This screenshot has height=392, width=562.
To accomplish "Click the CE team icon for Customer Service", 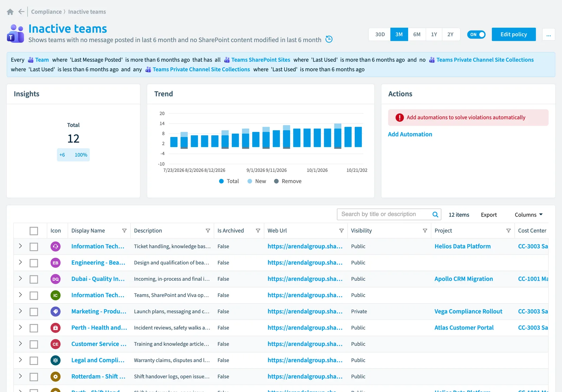I will point(55,344).
